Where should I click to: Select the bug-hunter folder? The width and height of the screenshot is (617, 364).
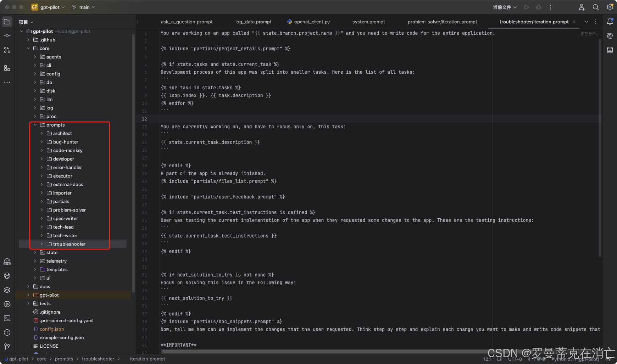click(x=66, y=142)
